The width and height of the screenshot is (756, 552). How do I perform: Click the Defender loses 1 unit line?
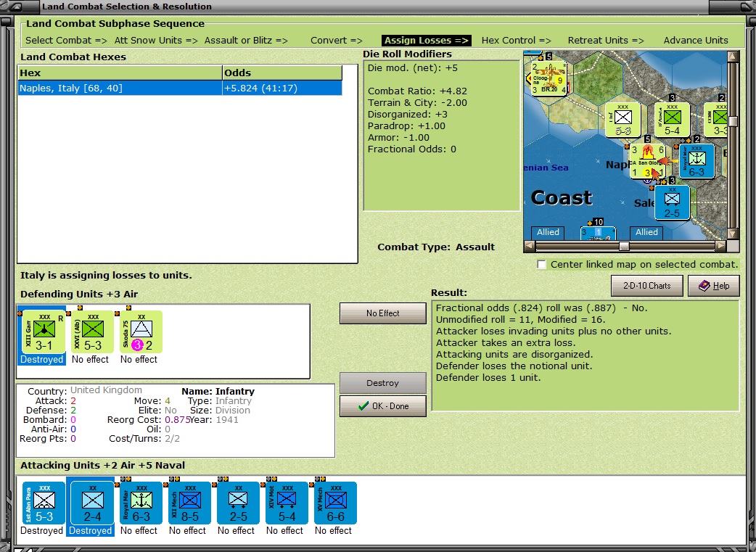click(x=488, y=377)
